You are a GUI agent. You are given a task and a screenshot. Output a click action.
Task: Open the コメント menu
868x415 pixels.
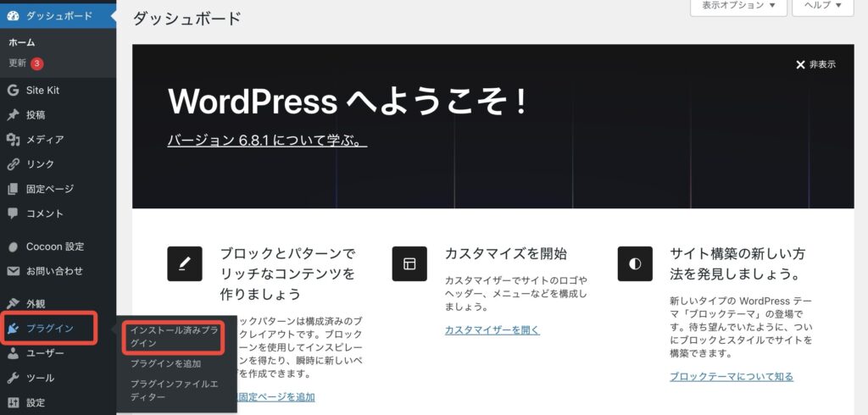pyautogui.click(x=58, y=213)
